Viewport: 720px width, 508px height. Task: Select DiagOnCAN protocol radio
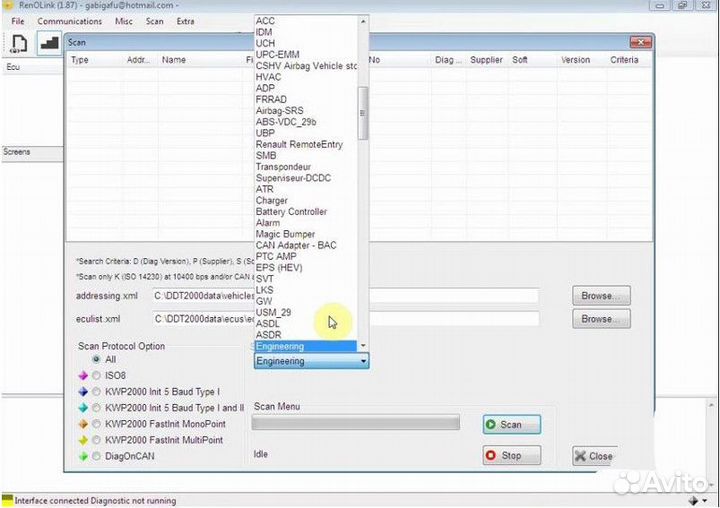point(96,456)
